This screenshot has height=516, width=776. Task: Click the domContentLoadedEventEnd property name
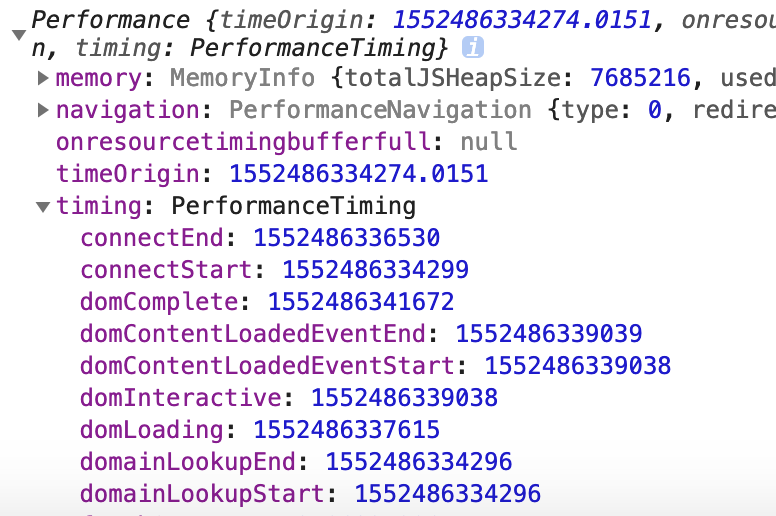point(253,334)
